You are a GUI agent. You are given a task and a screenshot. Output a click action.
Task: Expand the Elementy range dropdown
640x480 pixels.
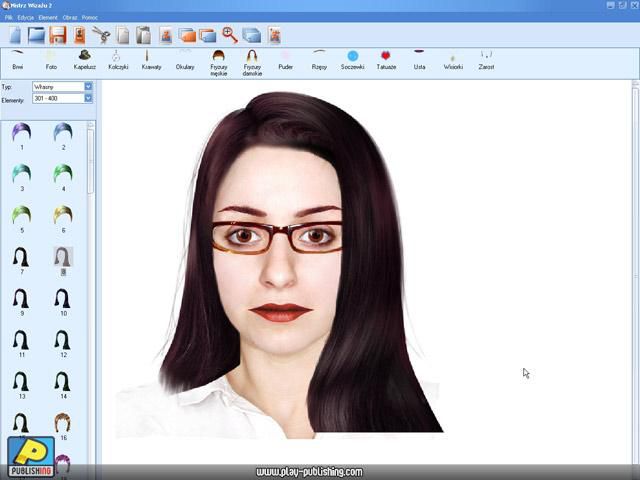click(88, 98)
